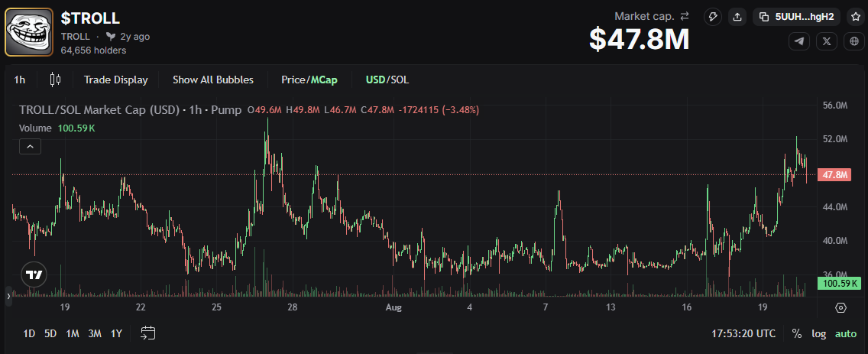
Task: Open the X (Twitter) link icon
Action: click(827, 41)
